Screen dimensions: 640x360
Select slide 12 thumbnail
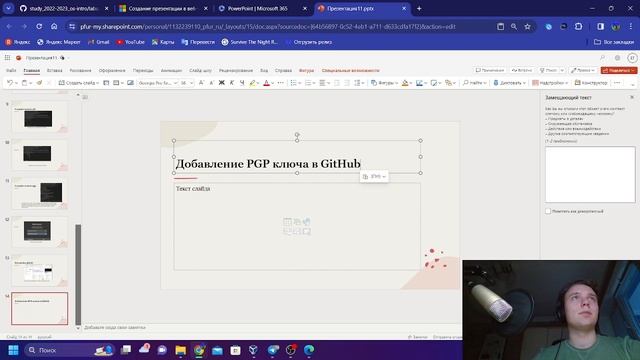pyautogui.click(x=40, y=231)
